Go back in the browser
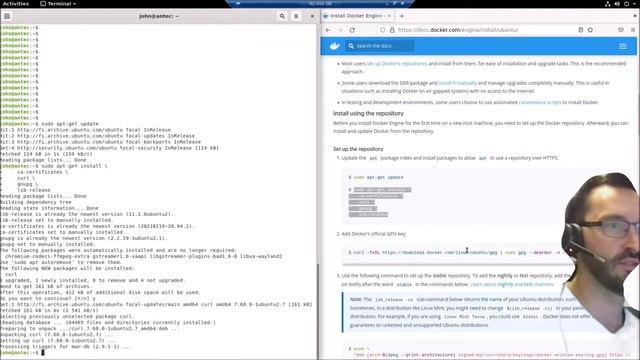Image resolution: width=640 pixels, height=360 pixels. click(x=328, y=30)
